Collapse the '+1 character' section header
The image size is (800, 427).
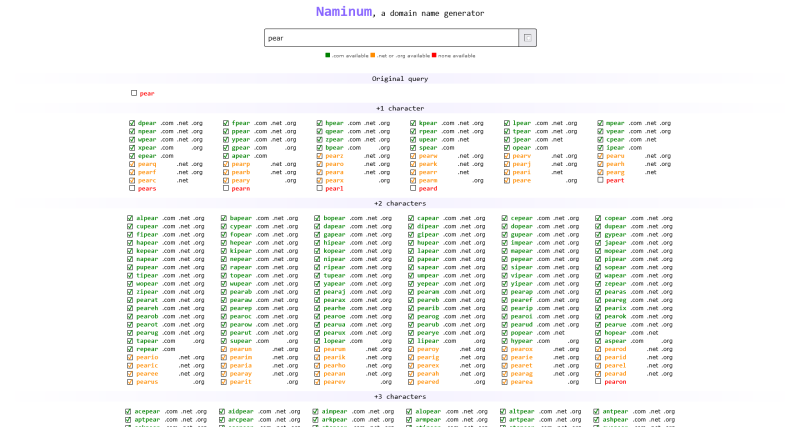pyautogui.click(x=400, y=108)
